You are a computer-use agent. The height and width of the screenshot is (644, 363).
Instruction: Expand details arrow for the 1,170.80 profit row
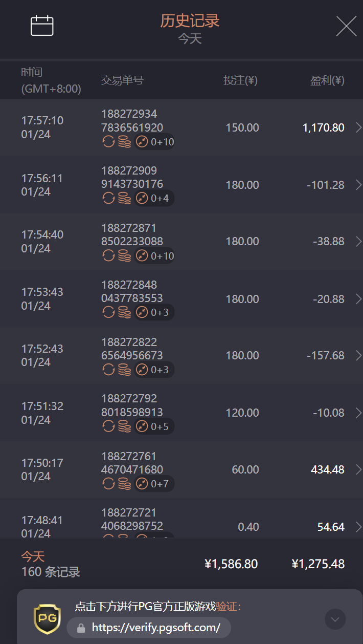click(x=358, y=127)
